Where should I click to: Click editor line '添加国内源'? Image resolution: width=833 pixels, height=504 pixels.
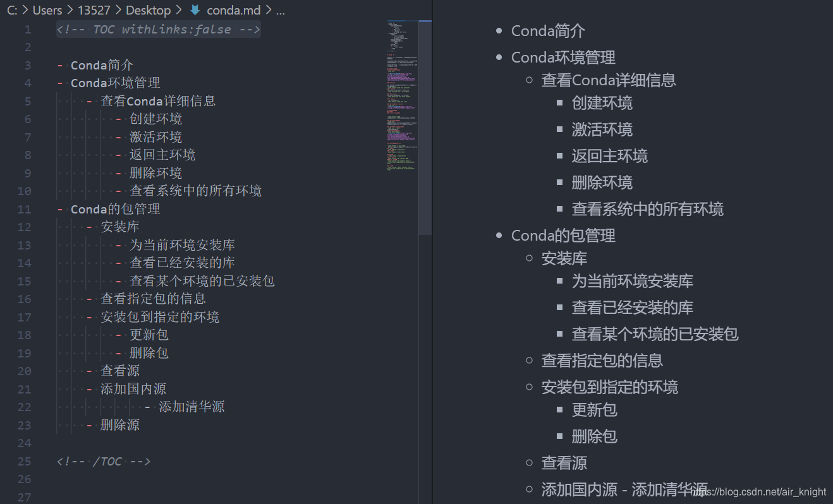pyautogui.click(x=133, y=389)
